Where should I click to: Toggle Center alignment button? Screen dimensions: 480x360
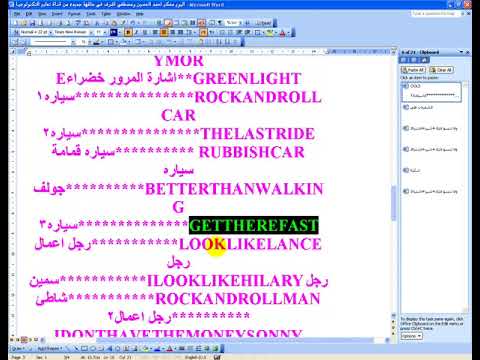click(164, 32)
